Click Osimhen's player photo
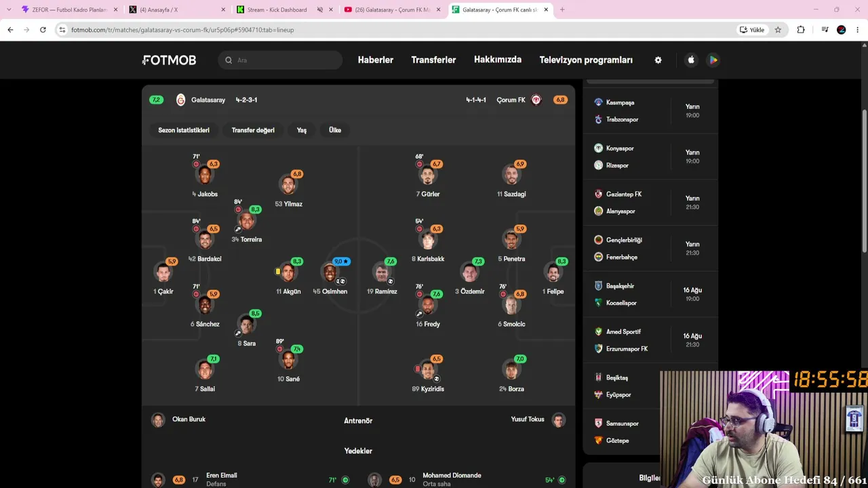 point(330,272)
